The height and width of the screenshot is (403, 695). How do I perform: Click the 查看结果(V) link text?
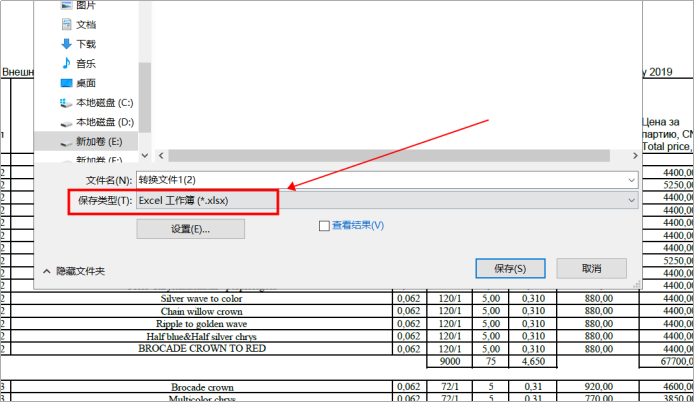click(358, 226)
